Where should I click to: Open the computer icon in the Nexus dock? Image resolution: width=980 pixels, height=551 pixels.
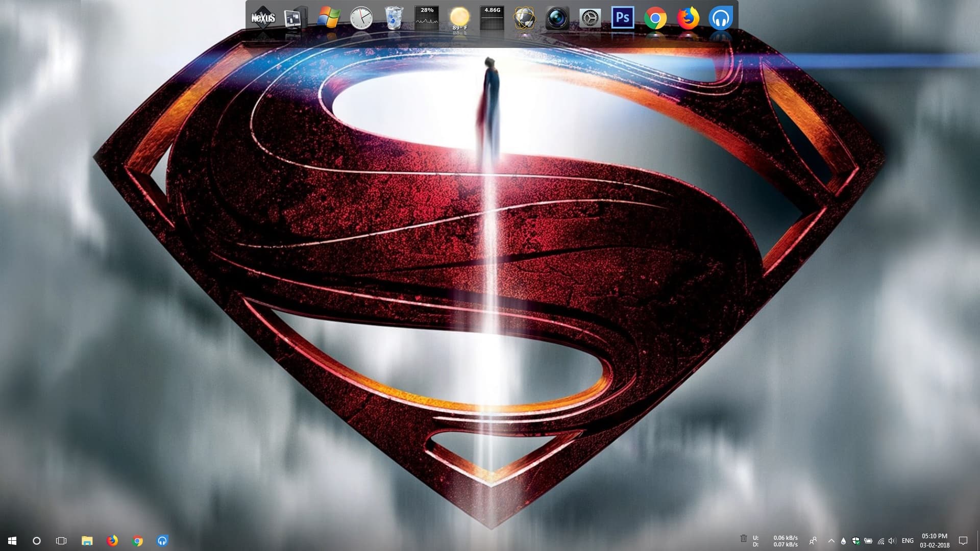296,18
